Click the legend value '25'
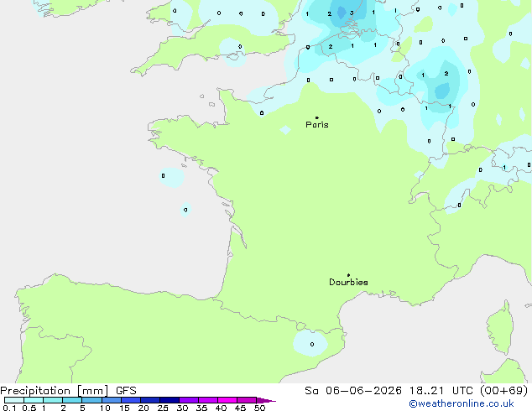This screenshot has width=532, height=411. (163, 408)
